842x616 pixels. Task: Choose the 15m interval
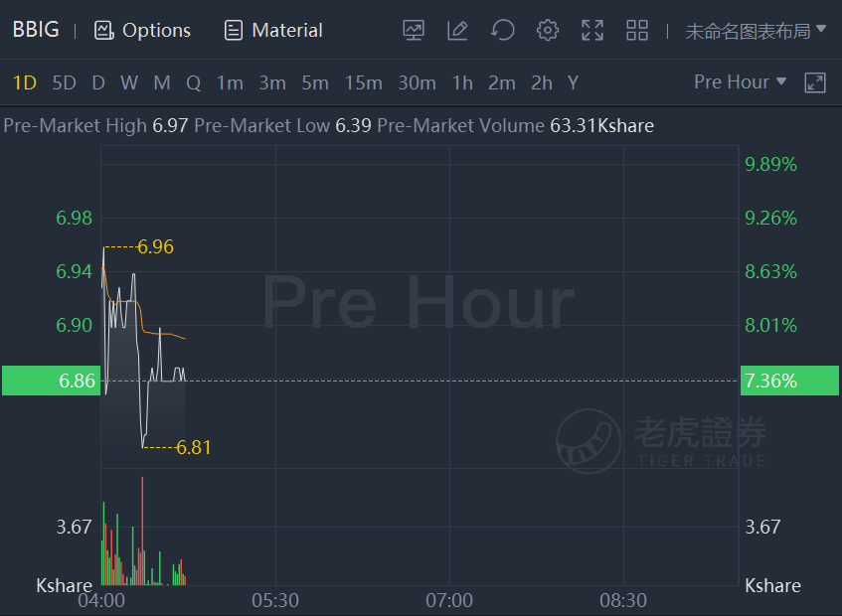(364, 83)
